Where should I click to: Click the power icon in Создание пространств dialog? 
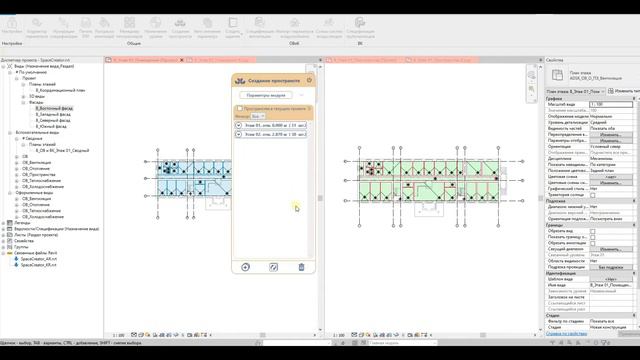pos(309,80)
